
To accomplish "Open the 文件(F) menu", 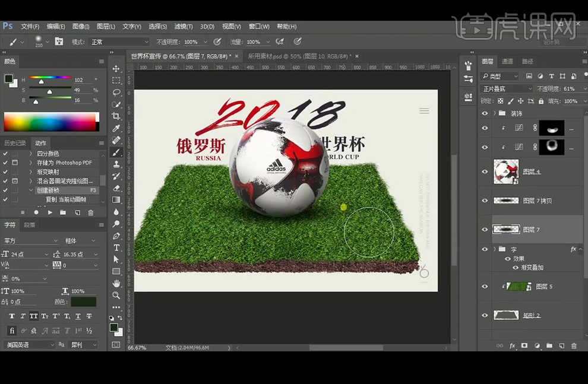I will 30,27.
